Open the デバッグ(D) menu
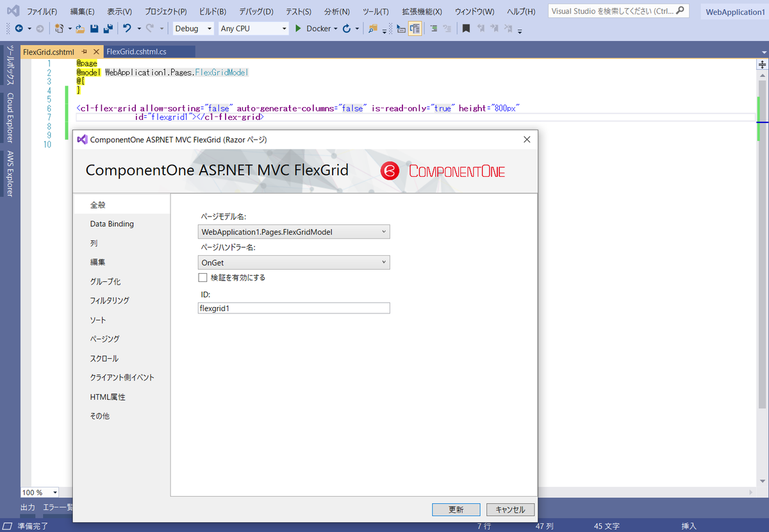Viewport: 769px width, 532px height. tap(256, 12)
